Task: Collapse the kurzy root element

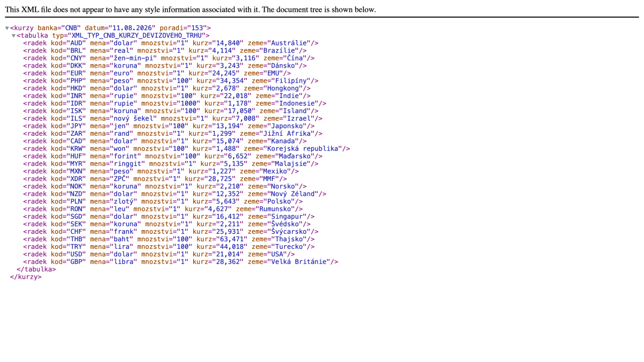Action: pyautogui.click(x=7, y=28)
